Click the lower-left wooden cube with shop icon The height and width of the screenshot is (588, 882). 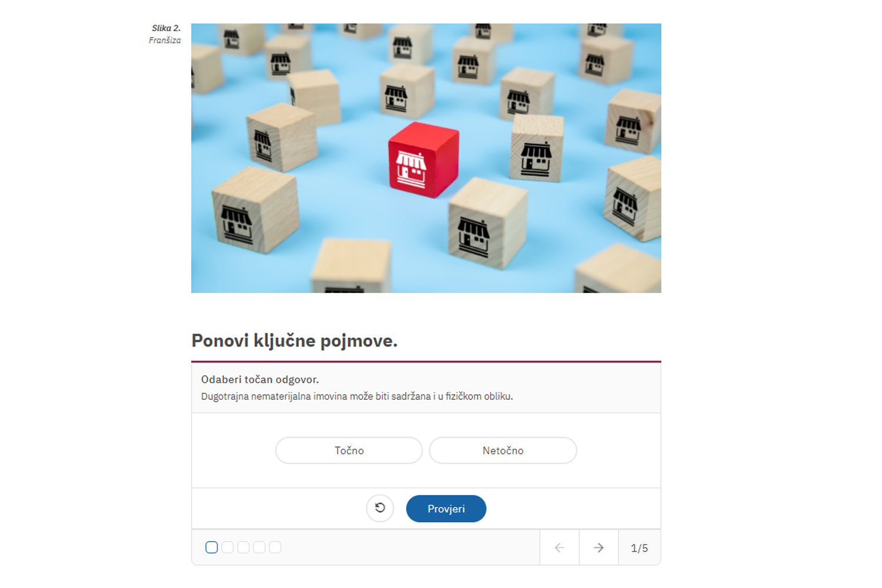click(255, 210)
